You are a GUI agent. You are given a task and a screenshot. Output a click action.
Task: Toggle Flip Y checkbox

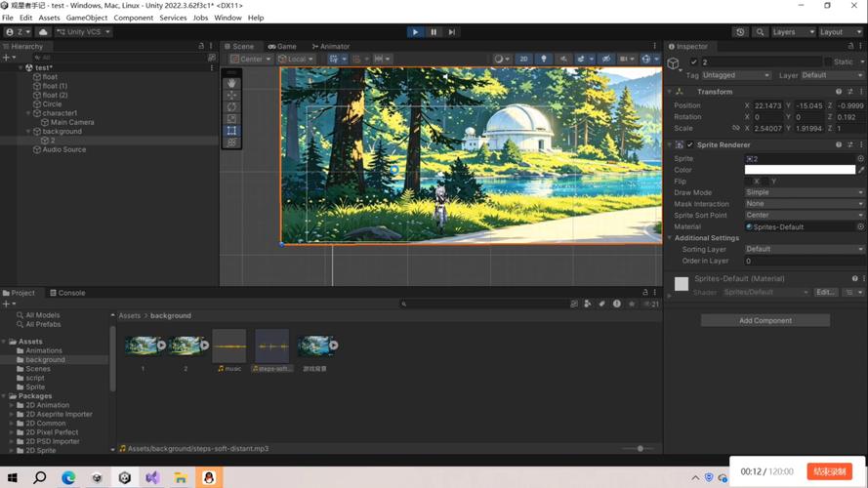(765, 181)
